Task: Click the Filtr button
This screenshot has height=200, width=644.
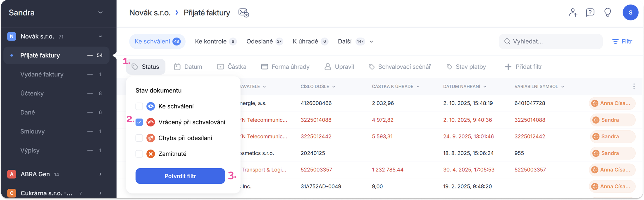Action: 622,41
